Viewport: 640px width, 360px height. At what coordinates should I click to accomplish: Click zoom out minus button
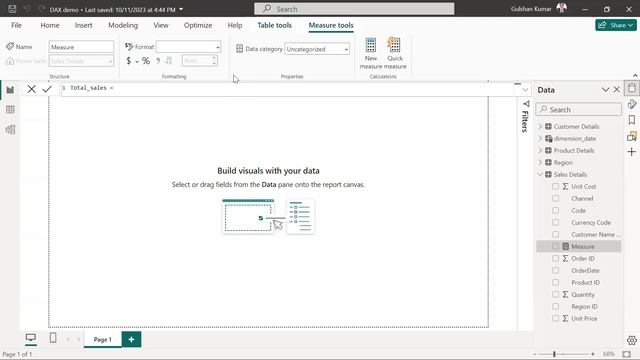[535, 354]
